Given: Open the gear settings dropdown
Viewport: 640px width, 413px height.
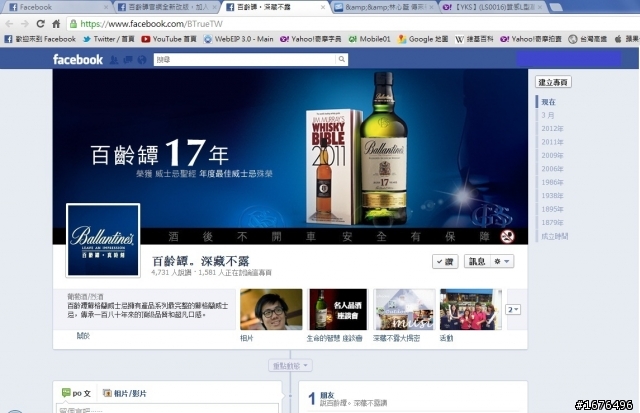Looking at the screenshot, I should point(502,261).
